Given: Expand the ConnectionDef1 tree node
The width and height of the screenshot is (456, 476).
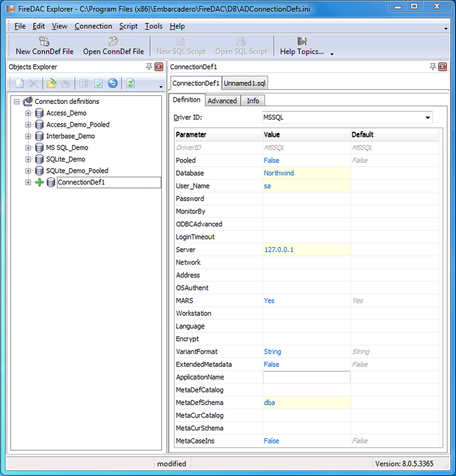Looking at the screenshot, I should (x=28, y=183).
